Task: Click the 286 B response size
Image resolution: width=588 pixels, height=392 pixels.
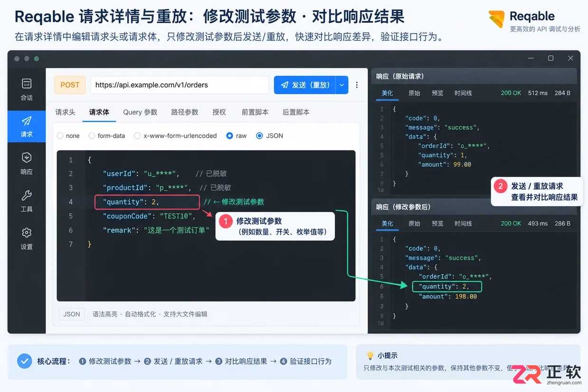Action: point(562,223)
